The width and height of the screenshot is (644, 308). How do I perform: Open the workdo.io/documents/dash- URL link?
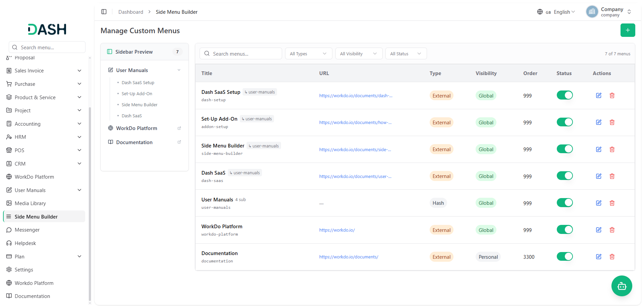pyautogui.click(x=356, y=96)
